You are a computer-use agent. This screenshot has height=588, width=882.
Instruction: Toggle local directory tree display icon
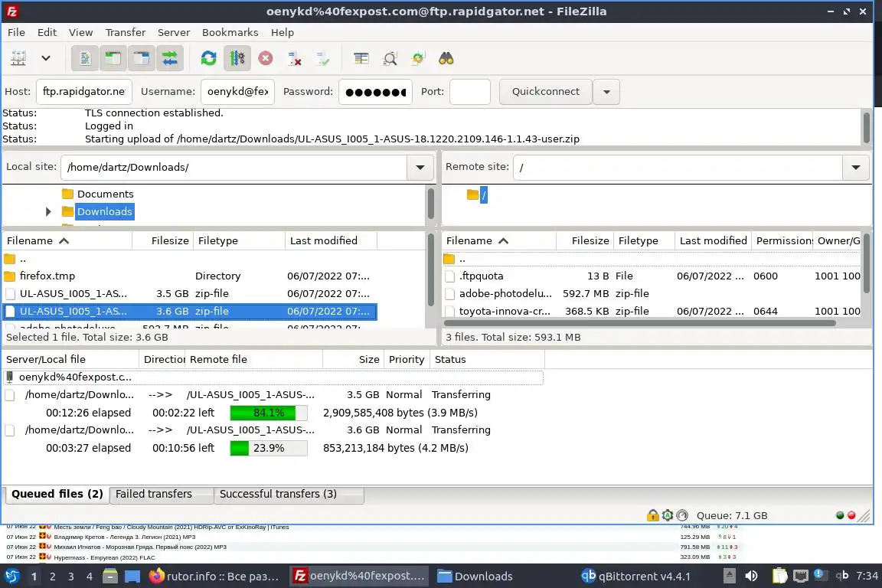(x=113, y=58)
